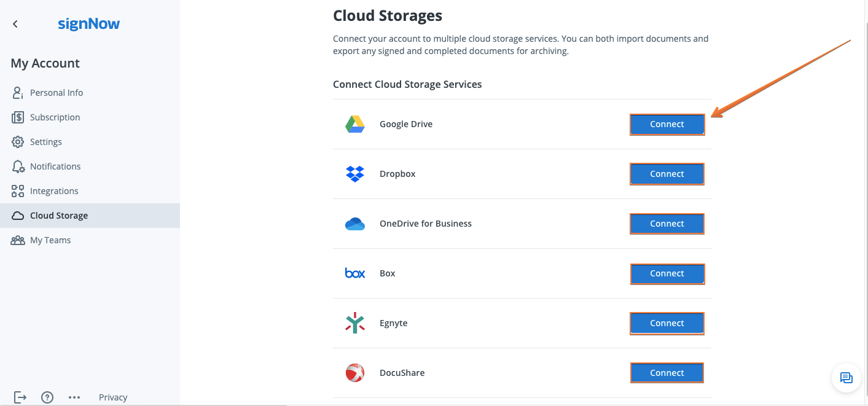The height and width of the screenshot is (406, 868).
Task: Click the logout icon at bottom left
Action: coord(20,397)
